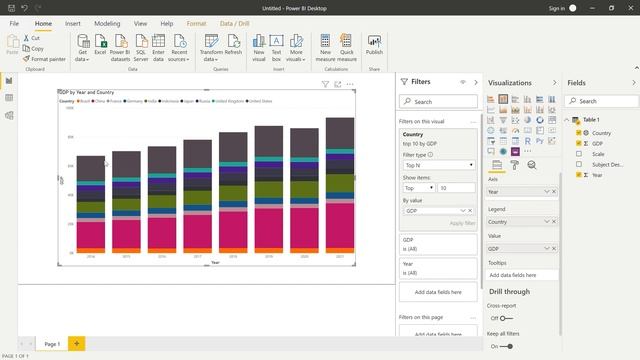Image resolution: width=640 pixels, height=360 pixels.
Task: Select the Slicer visualization
Action: [491, 141]
